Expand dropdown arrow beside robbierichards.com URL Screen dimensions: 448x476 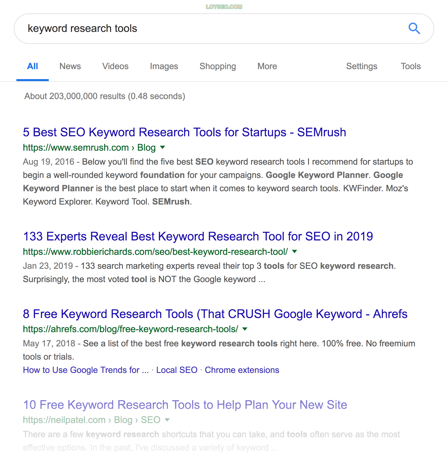295,252
